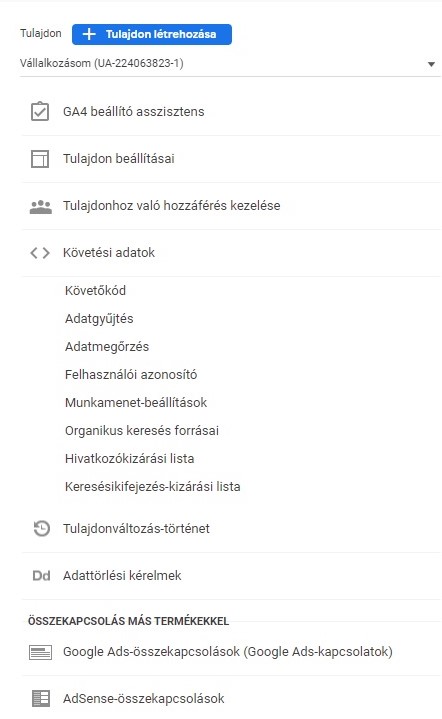This screenshot has height=719, width=442.
Task: Click the GA4 setup assistant checkmark icon
Action: [x=40, y=111]
